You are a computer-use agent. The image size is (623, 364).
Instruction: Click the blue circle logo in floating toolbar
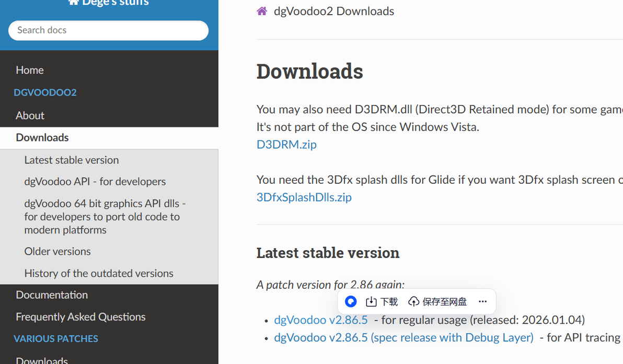coord(350,302)
